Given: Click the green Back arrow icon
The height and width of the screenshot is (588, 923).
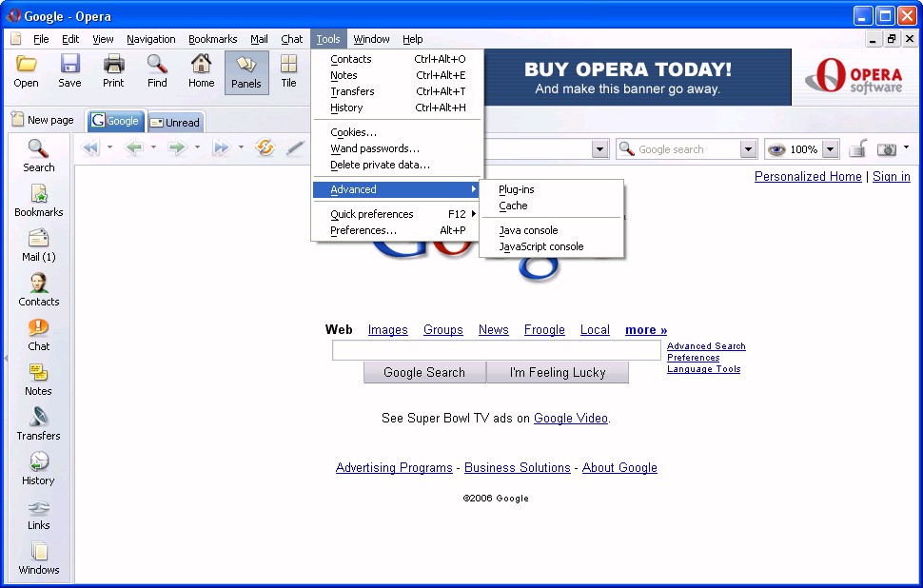Looking at the screenshot, I should tap(134, 147).
